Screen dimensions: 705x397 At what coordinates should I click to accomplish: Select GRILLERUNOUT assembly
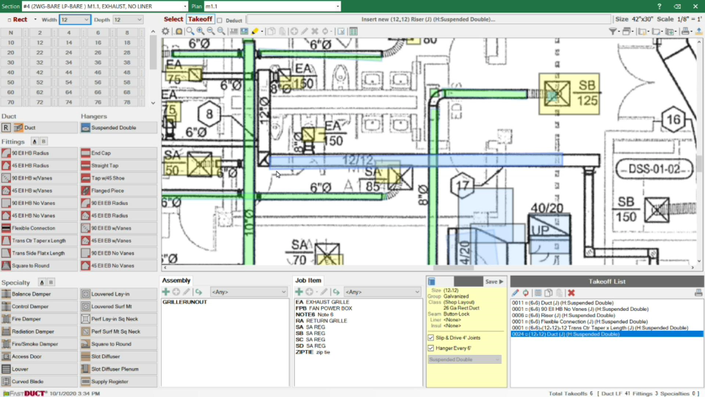click(185, 302)
